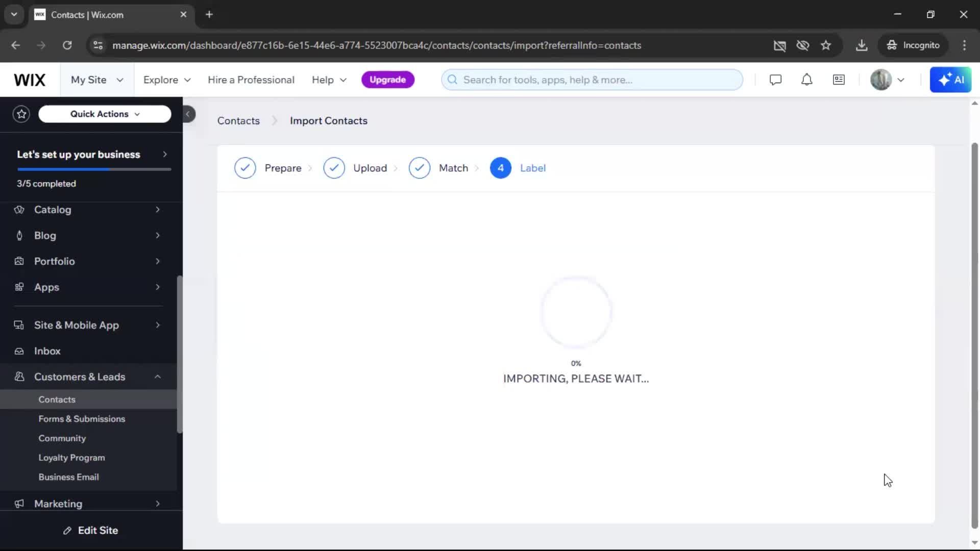Open Business Email
980x551 pixels.
[68, 478]
